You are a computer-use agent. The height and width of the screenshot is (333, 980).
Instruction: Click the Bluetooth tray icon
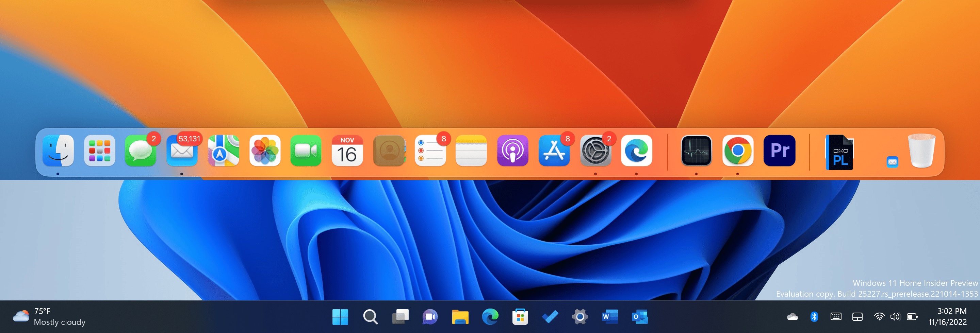coord(814,317)
